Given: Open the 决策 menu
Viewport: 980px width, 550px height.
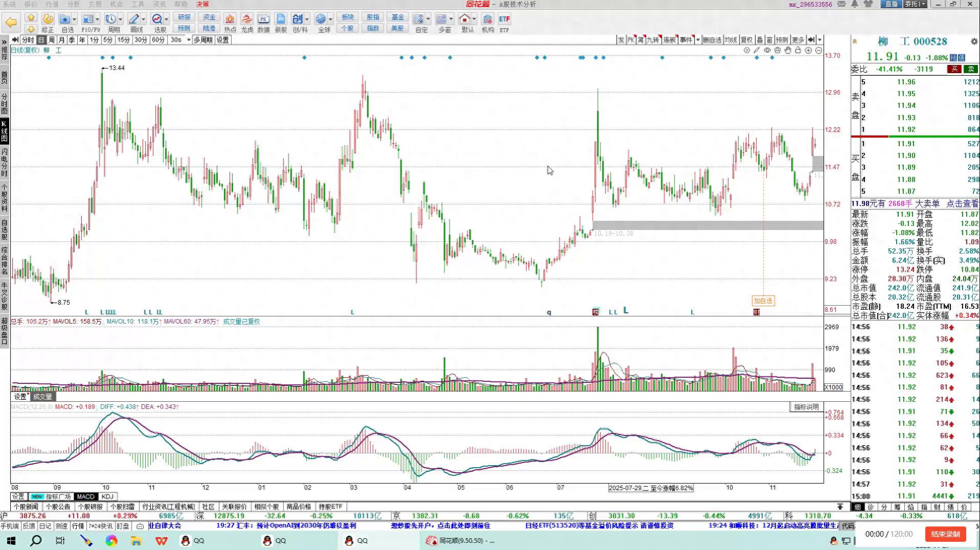Looking at the screenshot, I should [203, 4].
